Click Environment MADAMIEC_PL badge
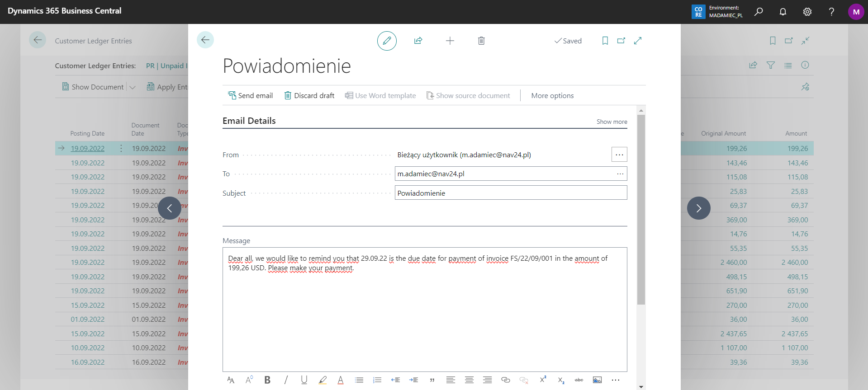The width and height of the screenshot is (868, 390). (717, 12)
